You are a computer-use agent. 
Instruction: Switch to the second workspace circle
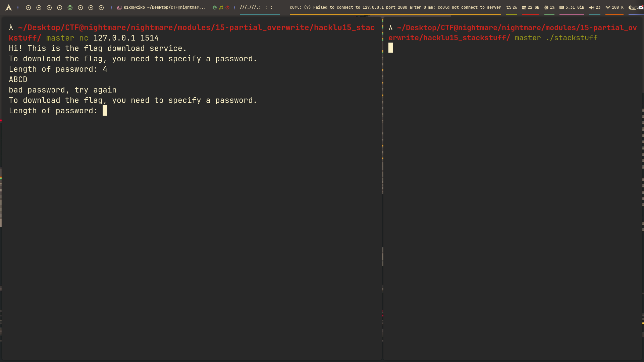point(39,7)
